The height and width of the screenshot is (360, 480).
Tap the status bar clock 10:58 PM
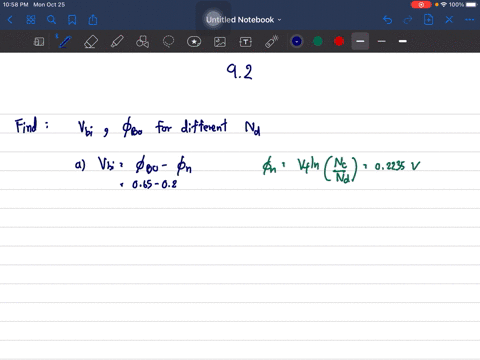tap(15, 5)
